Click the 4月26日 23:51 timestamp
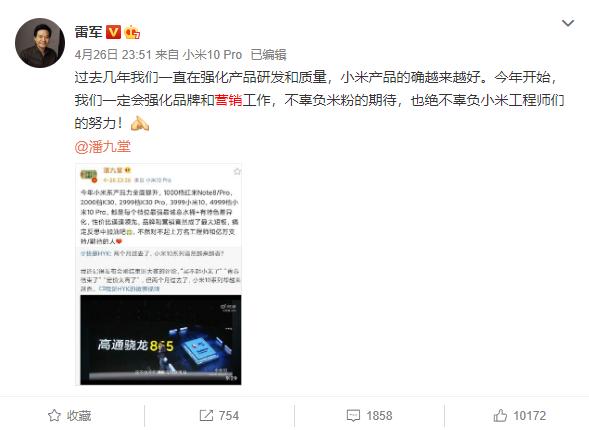This screenshot has width=589, height=430. [113, 55]
